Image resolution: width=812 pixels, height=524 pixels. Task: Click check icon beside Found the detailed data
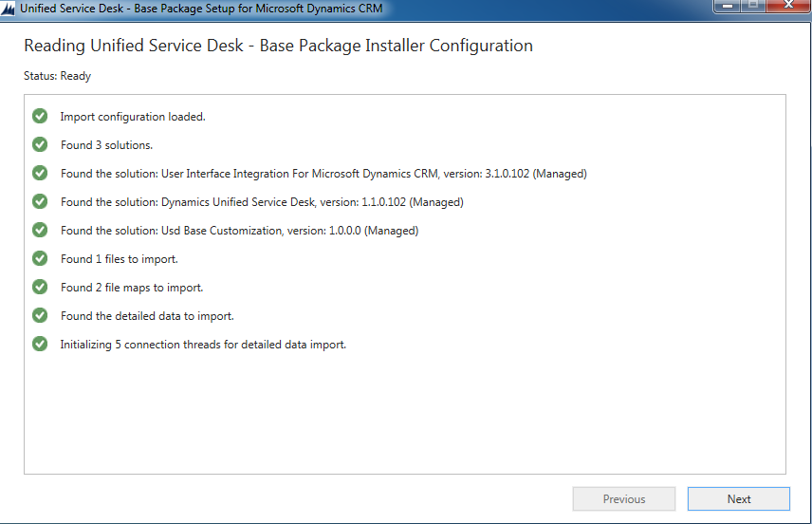click(x=40, y=316)
